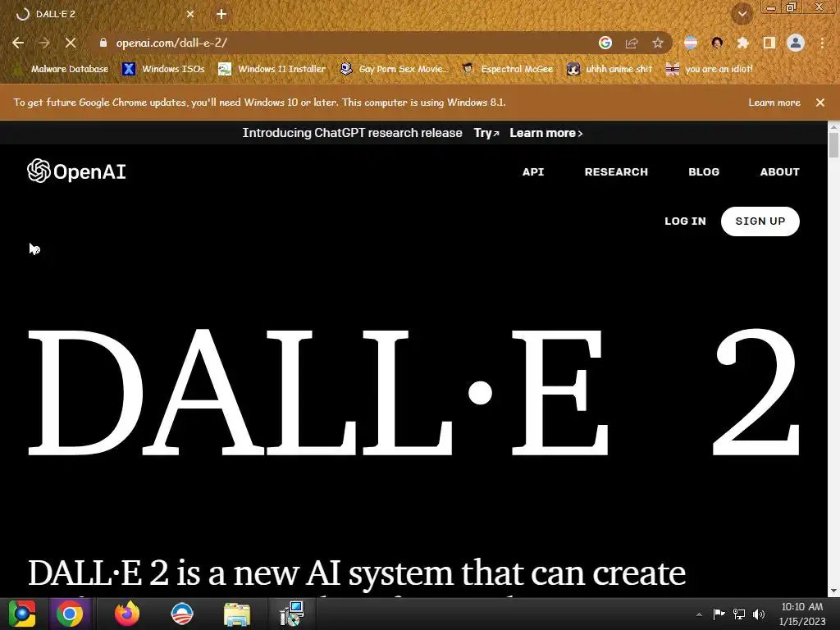Show hidden tray icons arrow

(x=699, y=614)
